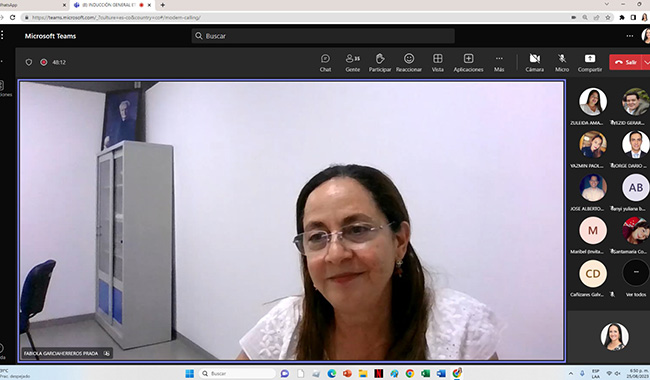Open Word from taskbar
Image resolution: width=650 pixels, height=380 pixels.
point(441,373)
